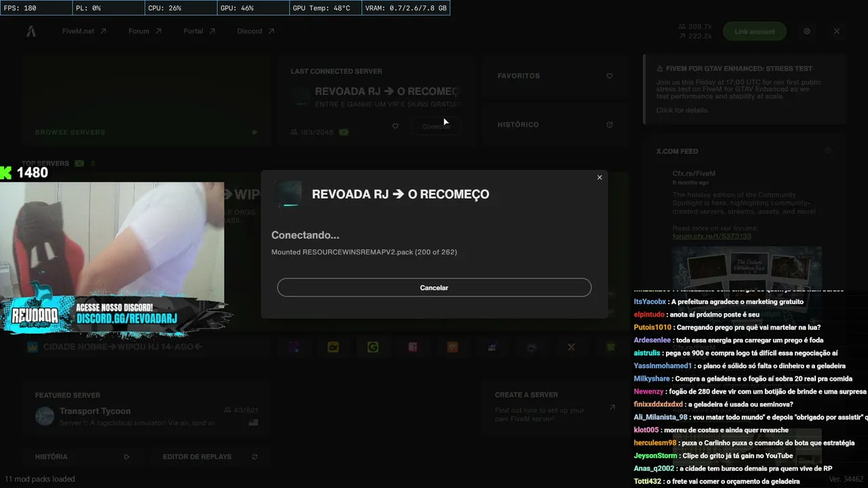
Task: Close the FiveM launcher with X icon
Action: click(837, 31)
